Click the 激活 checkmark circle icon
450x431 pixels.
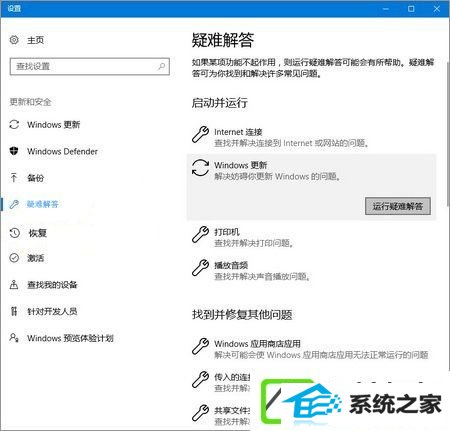click(14, 258)
